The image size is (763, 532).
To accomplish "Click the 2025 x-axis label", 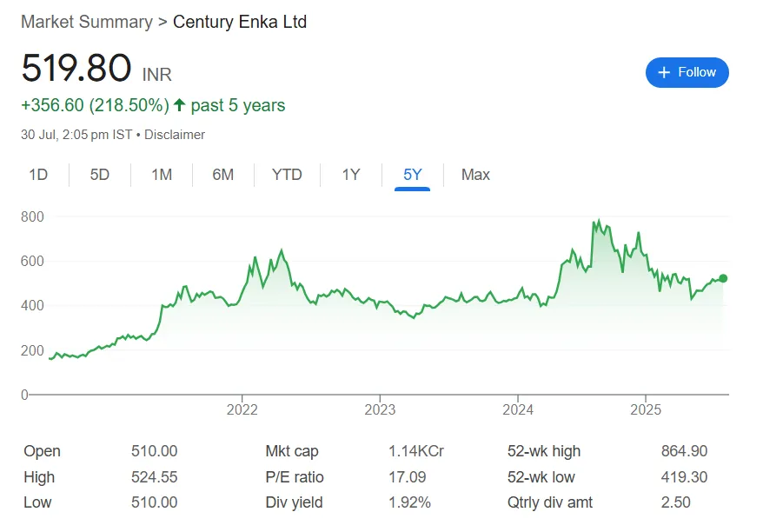I will point(646,409).
